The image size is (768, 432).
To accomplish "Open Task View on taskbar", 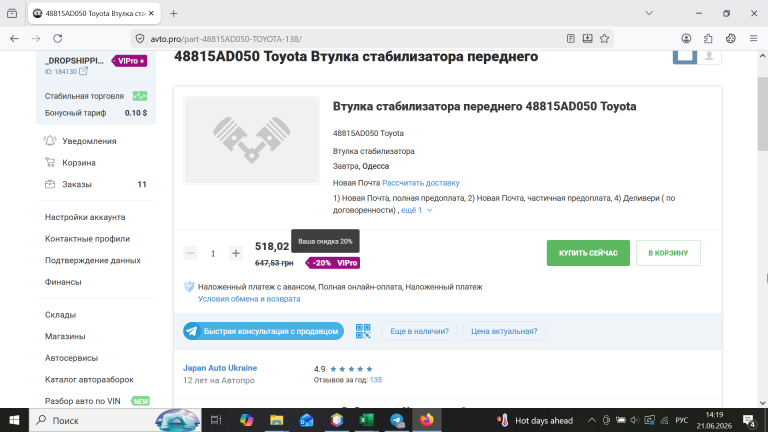I will pyautogui.click(x=216, y=420).
